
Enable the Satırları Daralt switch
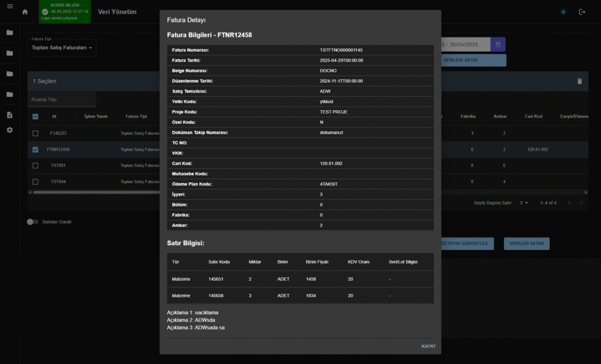click(32, 222)
